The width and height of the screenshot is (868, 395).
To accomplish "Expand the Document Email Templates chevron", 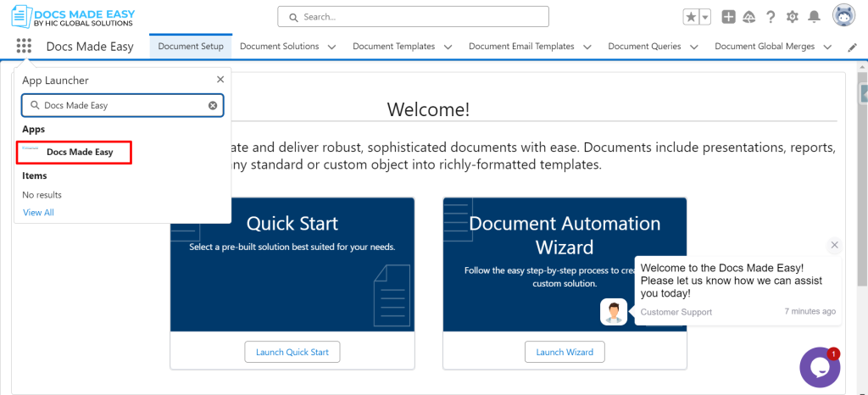I will [x=587, y=47].
